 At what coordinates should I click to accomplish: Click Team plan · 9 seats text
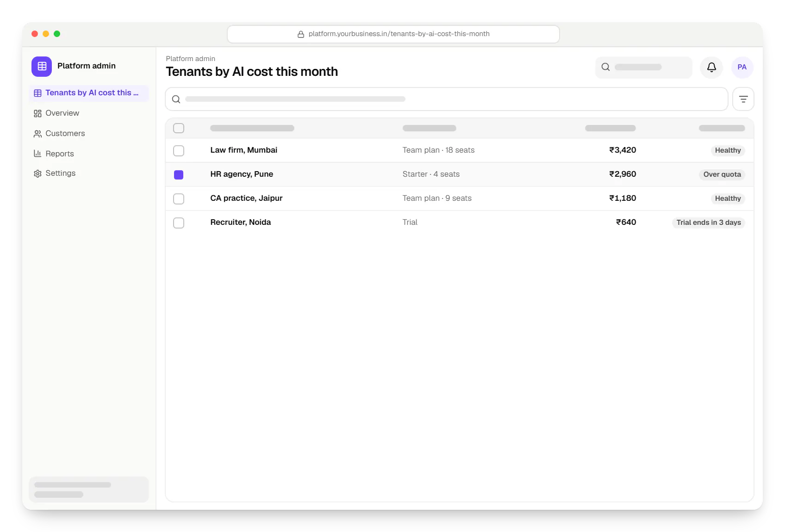point(437,198)
